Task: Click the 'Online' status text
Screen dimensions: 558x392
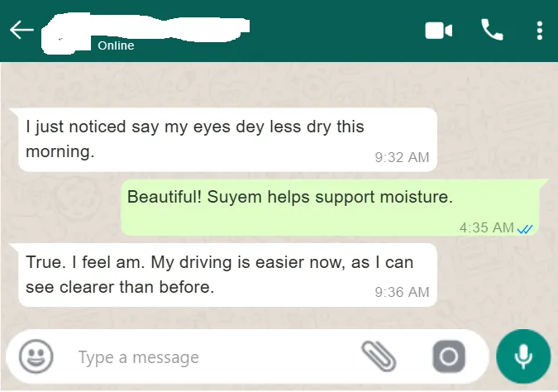Action: click(x=116, y=45)
